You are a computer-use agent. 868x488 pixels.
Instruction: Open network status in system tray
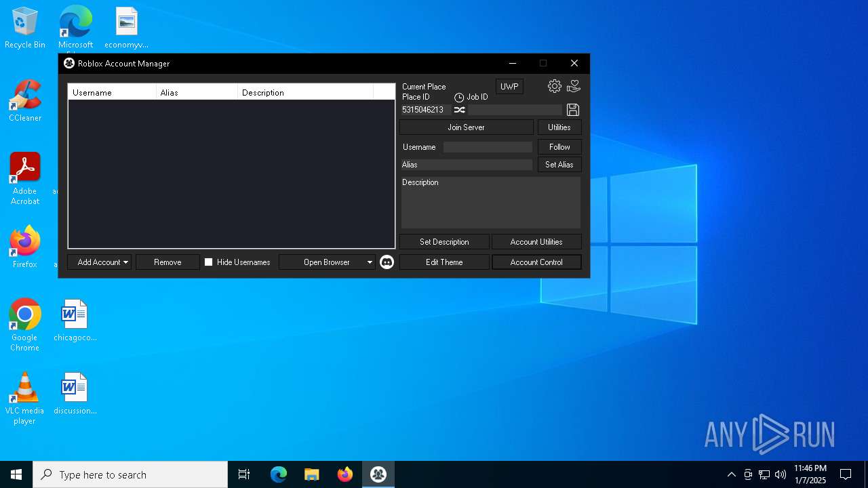click(x=764, y=474)
